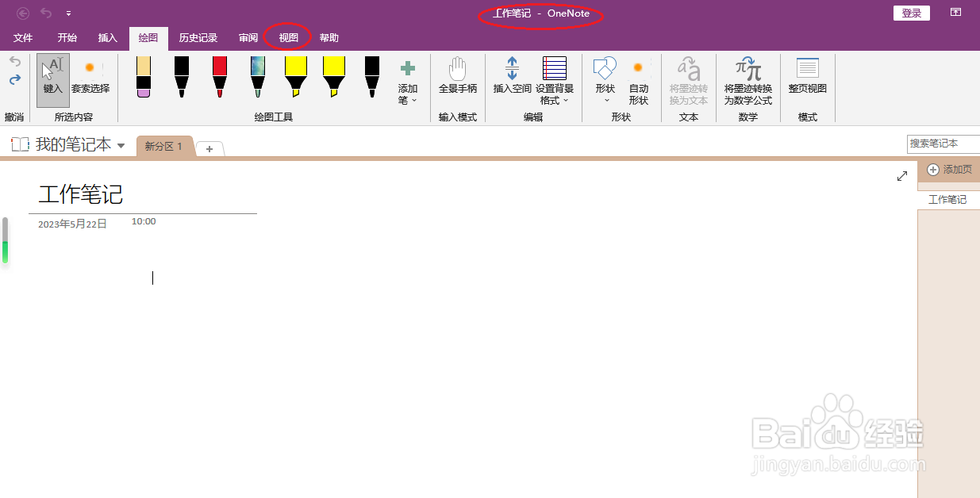The image size is (980, 498).
Task: Open the 文件 menu tab
Action: coord(23,38)
